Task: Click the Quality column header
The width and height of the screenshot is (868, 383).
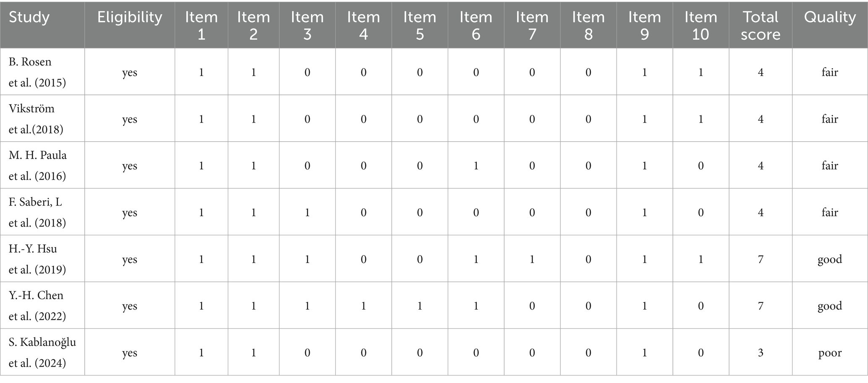Action: click(829, 18)
